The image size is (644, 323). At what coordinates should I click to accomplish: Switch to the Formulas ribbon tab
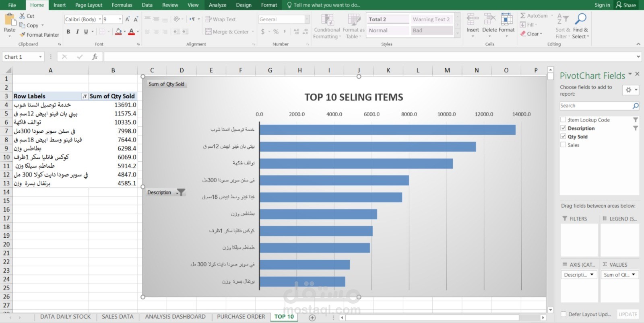click(122, 5)
